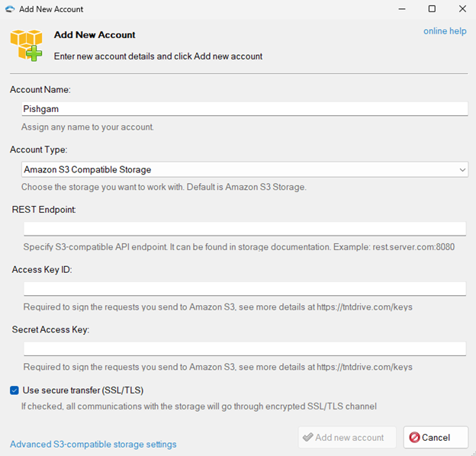Click 'Enter new account details' subtitle
The height and width of the screenshot is (456, 476).
pos(158,56)
